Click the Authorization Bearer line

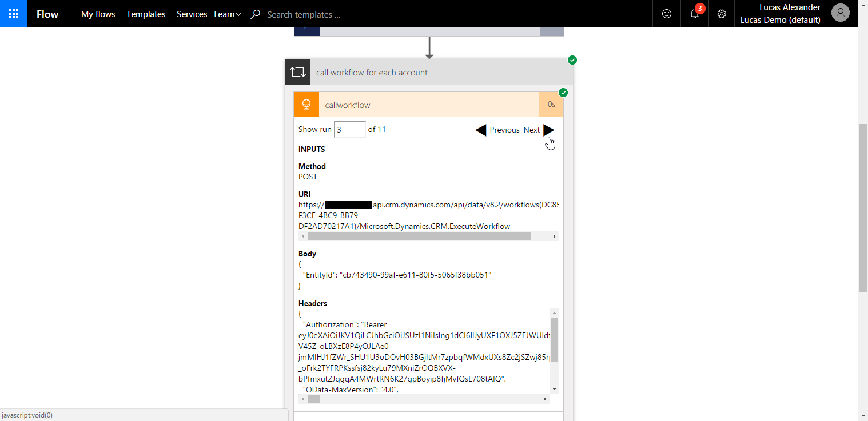(345, 324)
